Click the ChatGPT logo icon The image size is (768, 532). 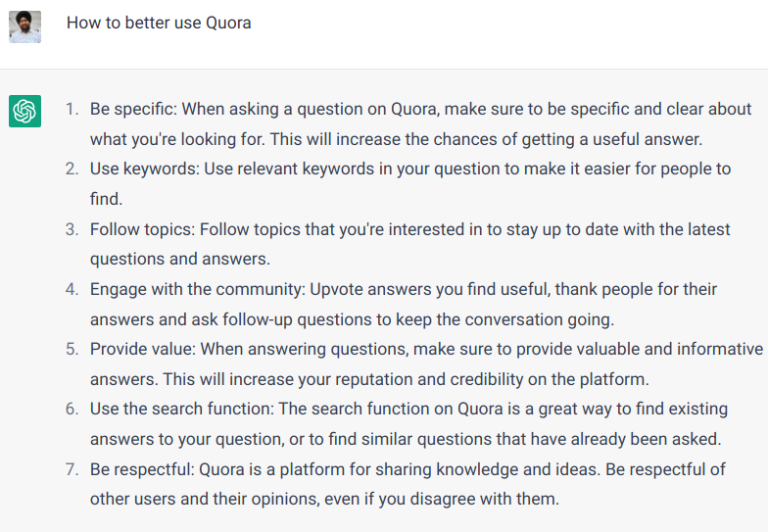pyautogui.click(x=24, y=111)
